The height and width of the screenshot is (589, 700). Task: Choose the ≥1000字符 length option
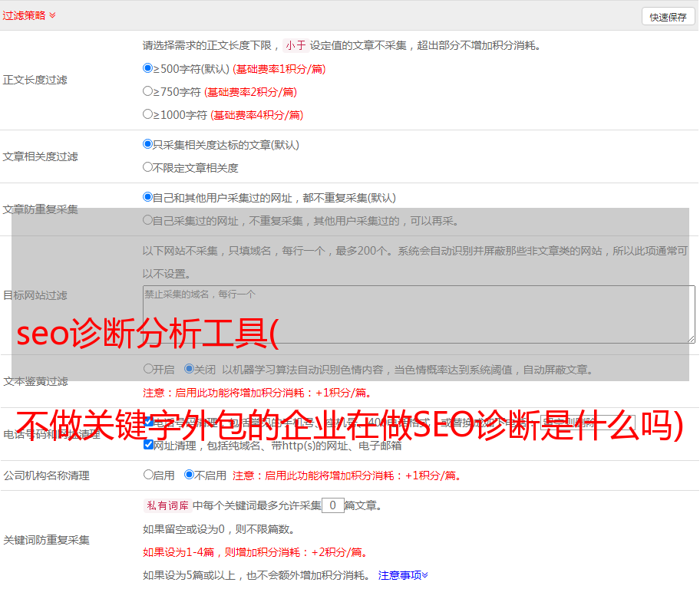click(148, 114)
